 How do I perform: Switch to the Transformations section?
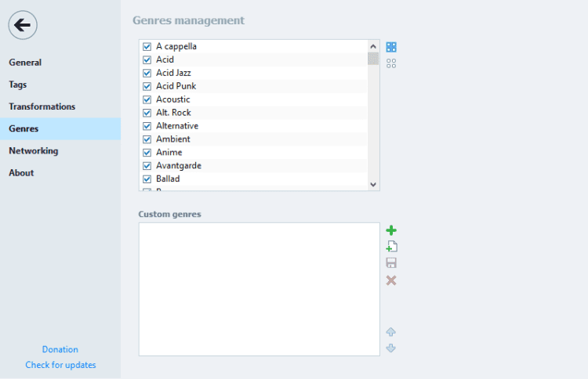(42, 106)
